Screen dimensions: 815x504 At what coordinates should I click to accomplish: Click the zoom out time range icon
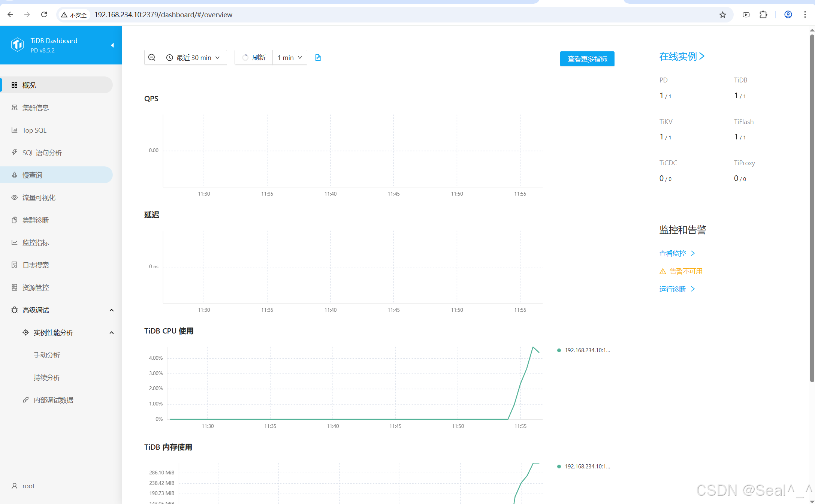152,57
